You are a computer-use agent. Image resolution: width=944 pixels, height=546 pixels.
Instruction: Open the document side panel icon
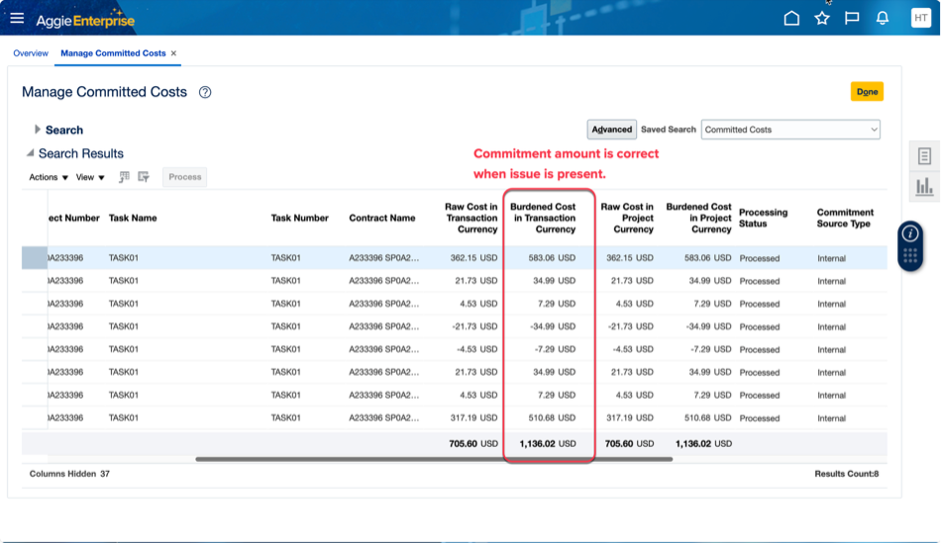[x=924, y=156]
